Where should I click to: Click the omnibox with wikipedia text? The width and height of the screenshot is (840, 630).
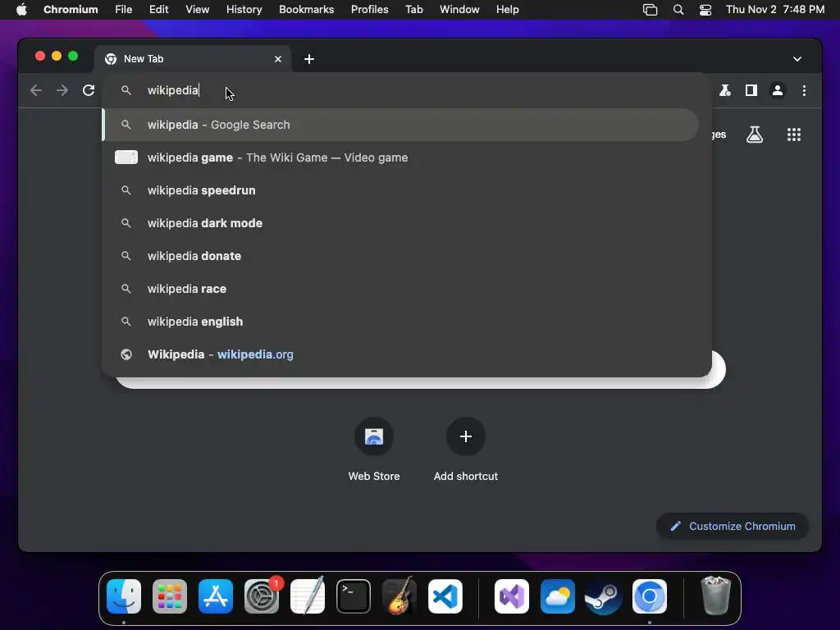coord(407,90)
